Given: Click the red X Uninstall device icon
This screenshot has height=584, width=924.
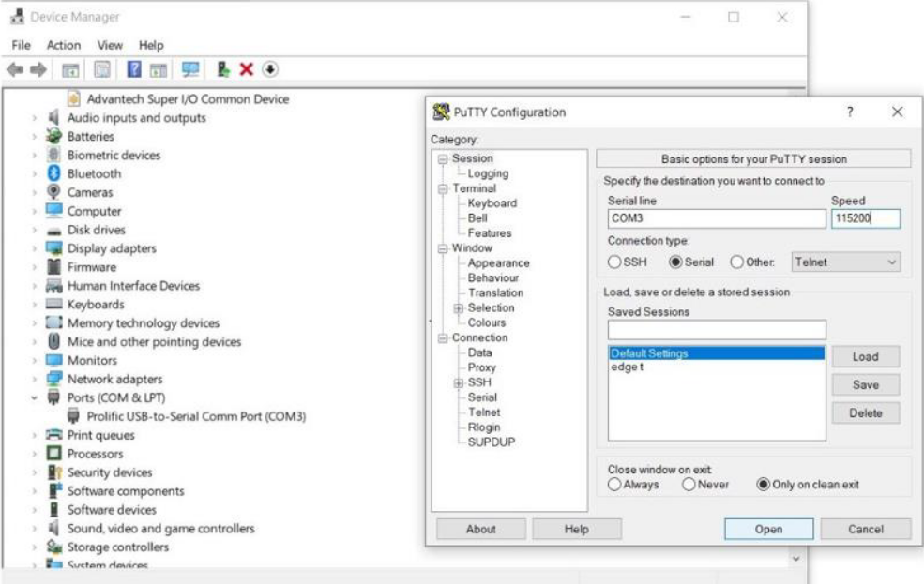Looking at the screenshot, I should click(247, 69).
